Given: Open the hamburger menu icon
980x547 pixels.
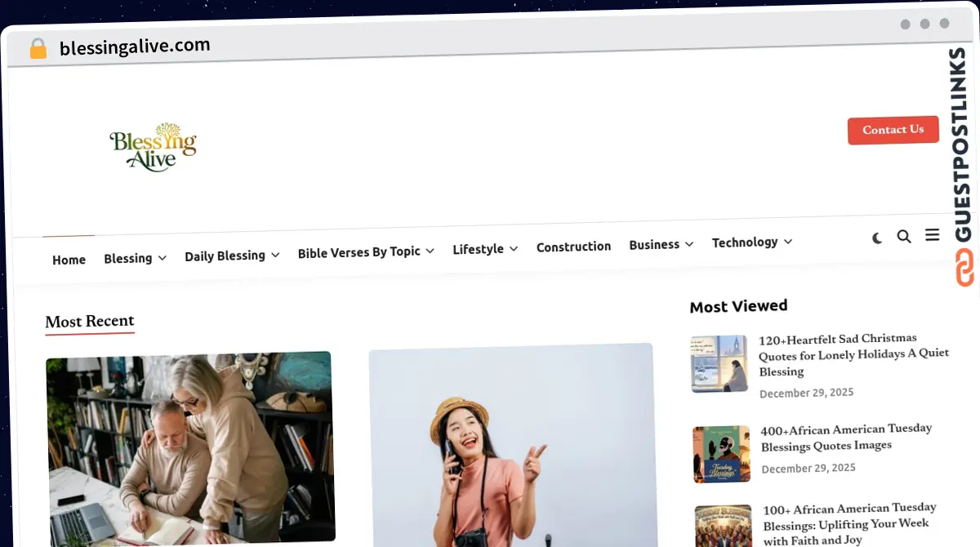Looking at the screenshot, I should [932, 235].
